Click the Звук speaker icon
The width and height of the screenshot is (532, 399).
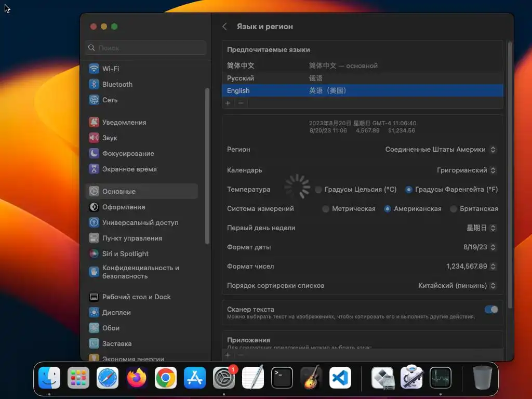(x=94, y=138)
